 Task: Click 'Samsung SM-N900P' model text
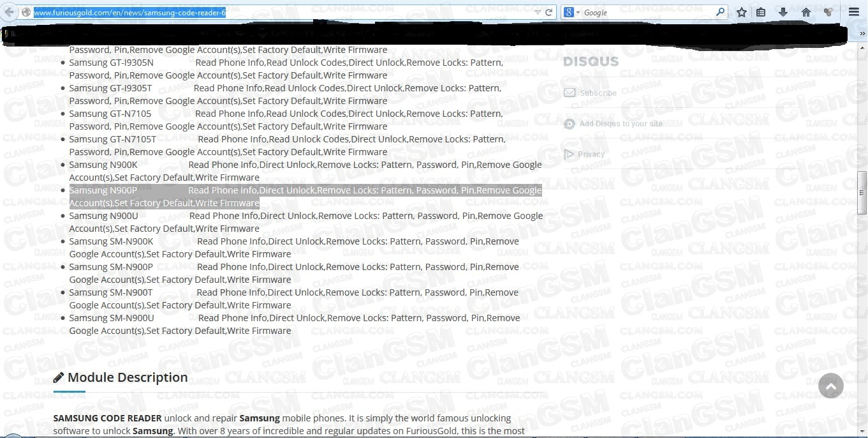point(111,267)
